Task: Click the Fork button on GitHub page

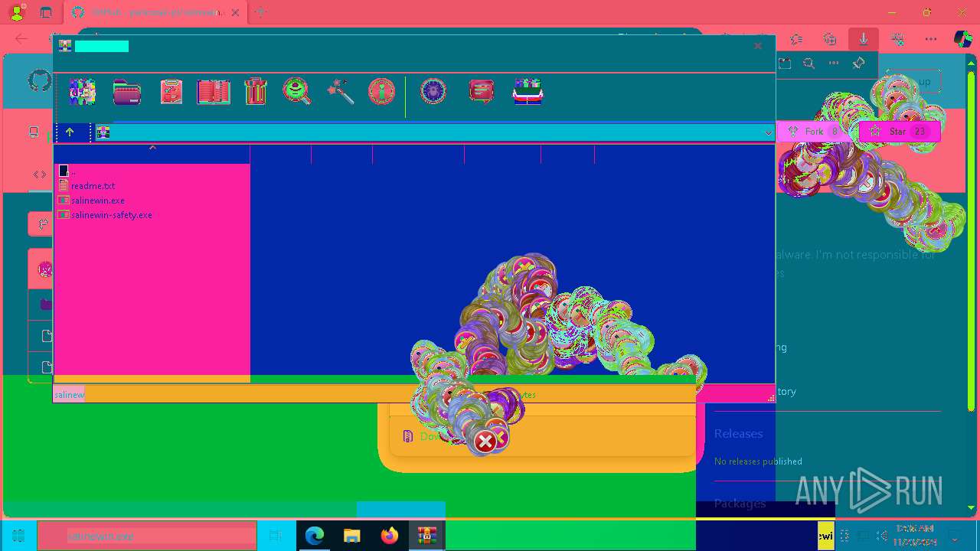Action: pos(816,132)
